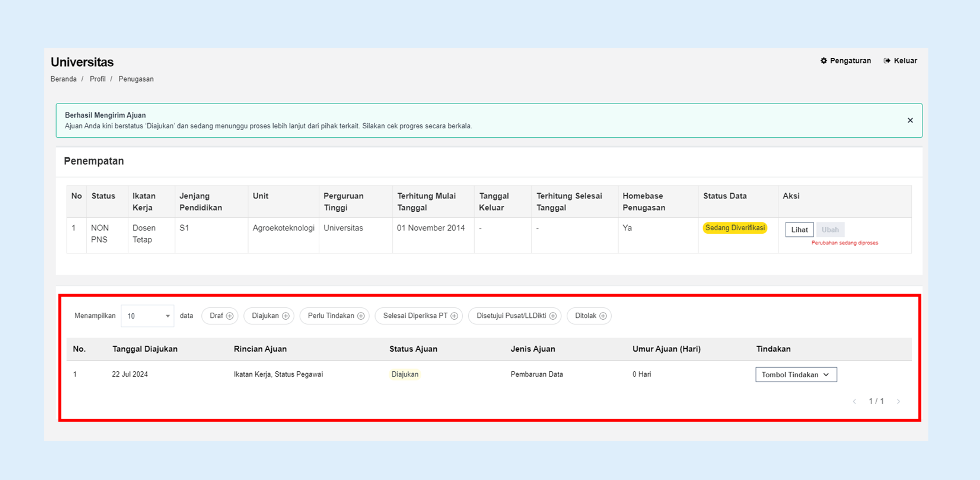
Task: Toggle the Draf filter chip
Action: click(219, 316)
